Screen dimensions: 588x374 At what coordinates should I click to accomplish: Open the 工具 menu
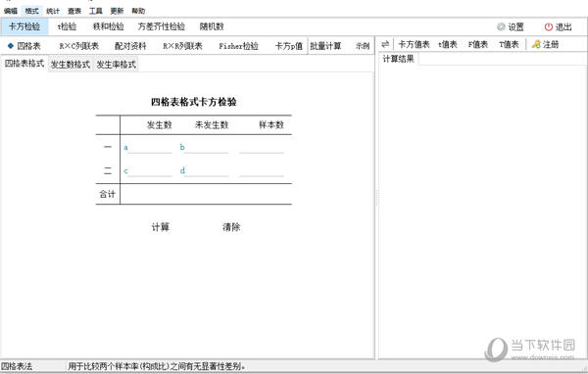pyautogui.click(x=96, y=11)
